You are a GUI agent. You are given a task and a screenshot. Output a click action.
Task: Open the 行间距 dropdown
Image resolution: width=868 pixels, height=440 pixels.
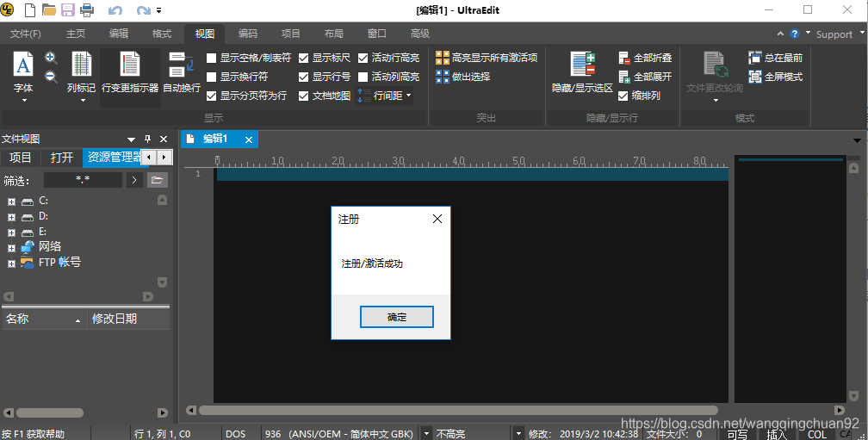coord(384,96)
